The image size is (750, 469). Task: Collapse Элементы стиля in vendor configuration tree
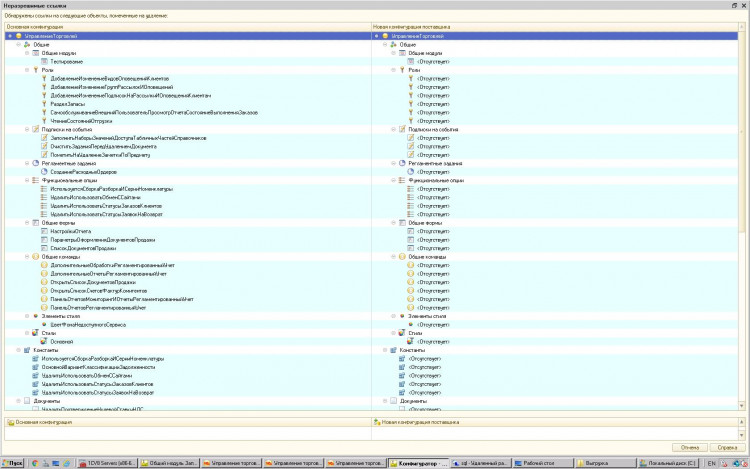point(394,316)
